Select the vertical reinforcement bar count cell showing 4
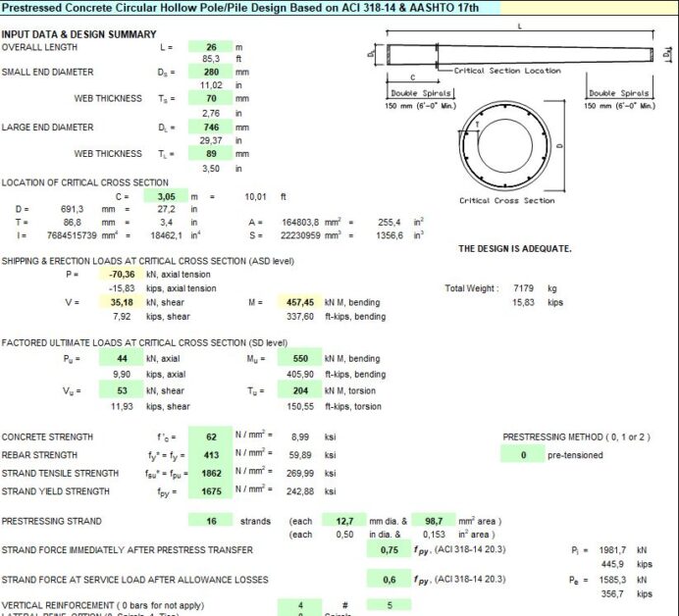This screenshot has width=679, height=616. tap(299, 605)
